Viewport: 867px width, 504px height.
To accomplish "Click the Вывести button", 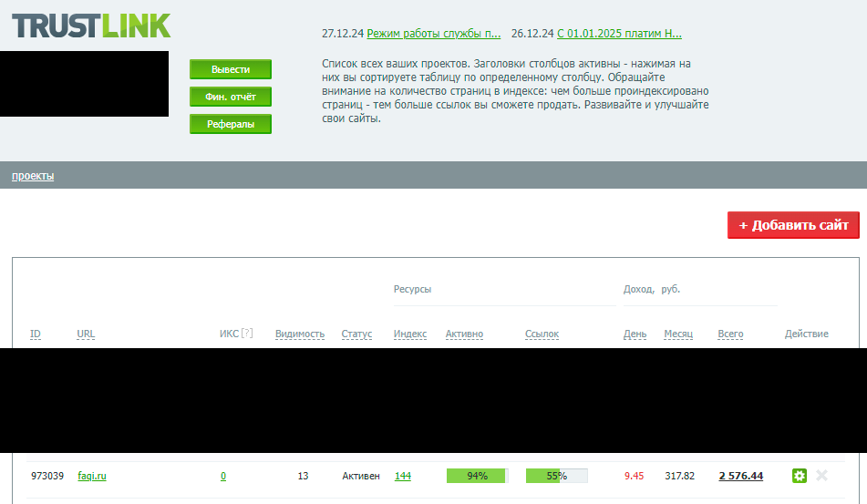I will 231,69.
